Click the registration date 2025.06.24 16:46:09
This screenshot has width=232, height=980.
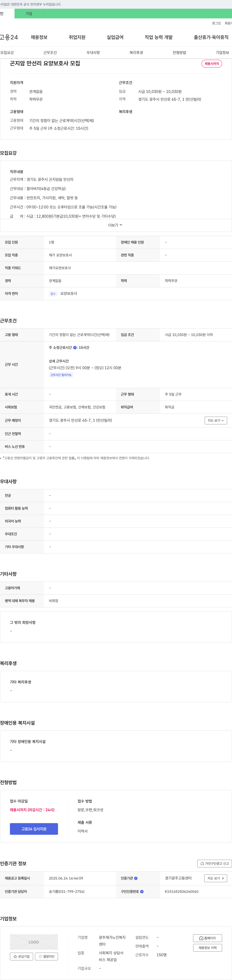tap(66, 878)
